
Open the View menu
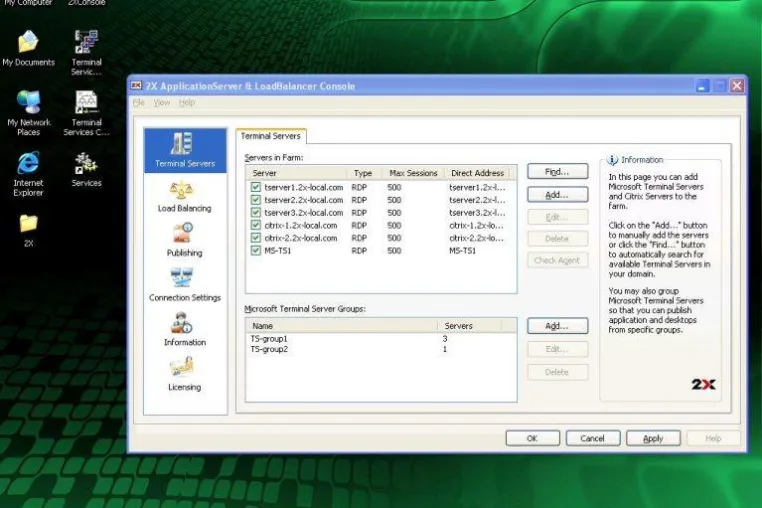point(162,103)
